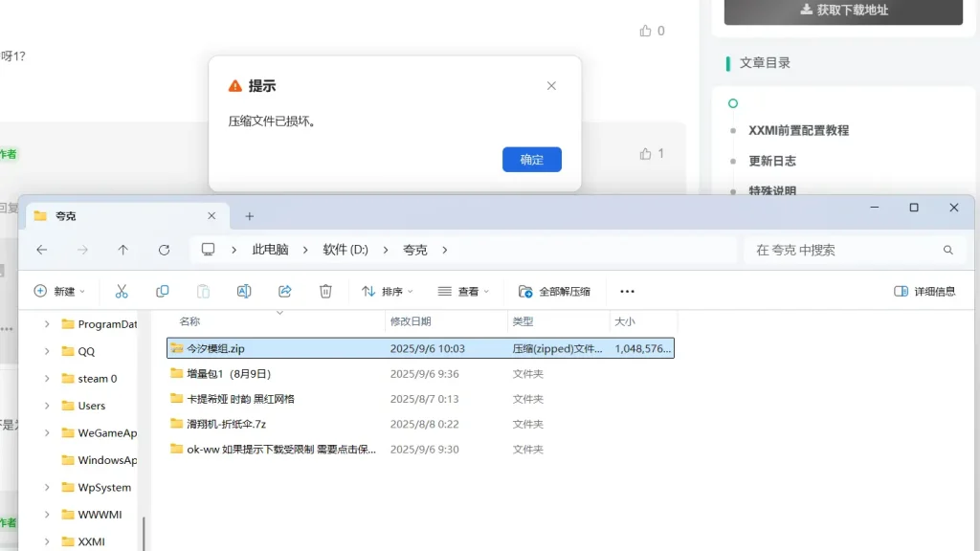Click the Share icon in the toolbar
980x551 pixels.
284,291
